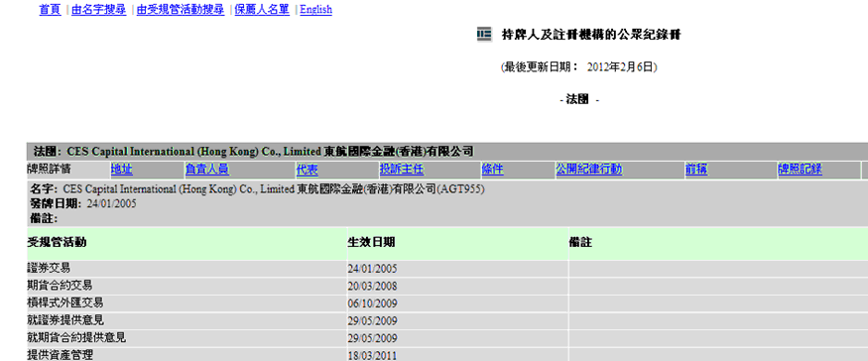The image size is (868, 361).
Task: Click the 證券交易 row cell
Action: pyautogui.click(x=186, y=269)
